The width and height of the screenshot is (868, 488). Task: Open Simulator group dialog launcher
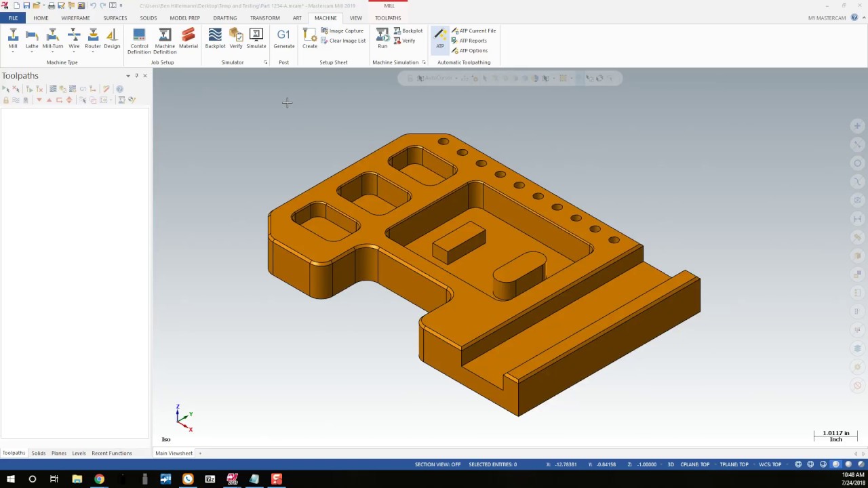[265, 62]
